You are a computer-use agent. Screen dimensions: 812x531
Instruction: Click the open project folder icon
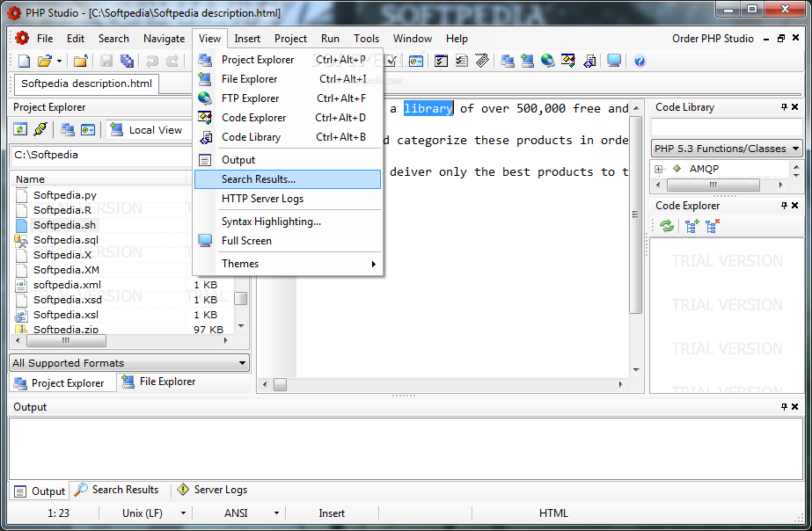80,61
